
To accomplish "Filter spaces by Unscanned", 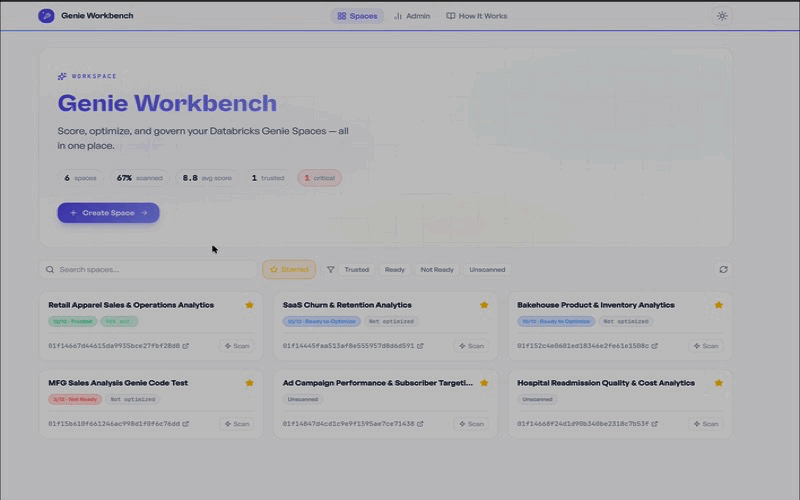I will coord(487,269).
